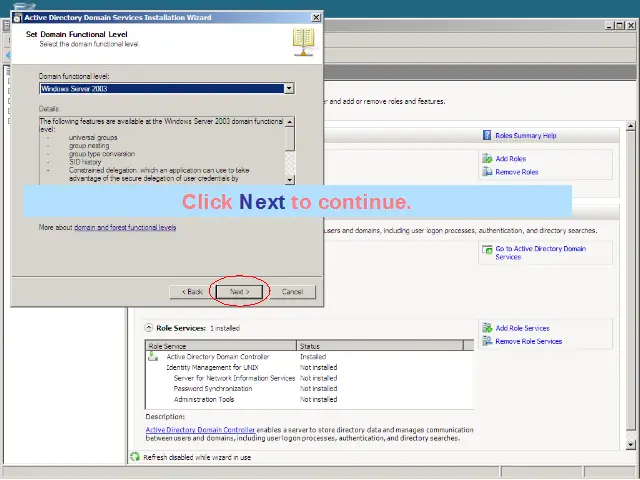Click Go to Active Directory Domain Services icon
The image size is (640, 480).
coord(487,249)
